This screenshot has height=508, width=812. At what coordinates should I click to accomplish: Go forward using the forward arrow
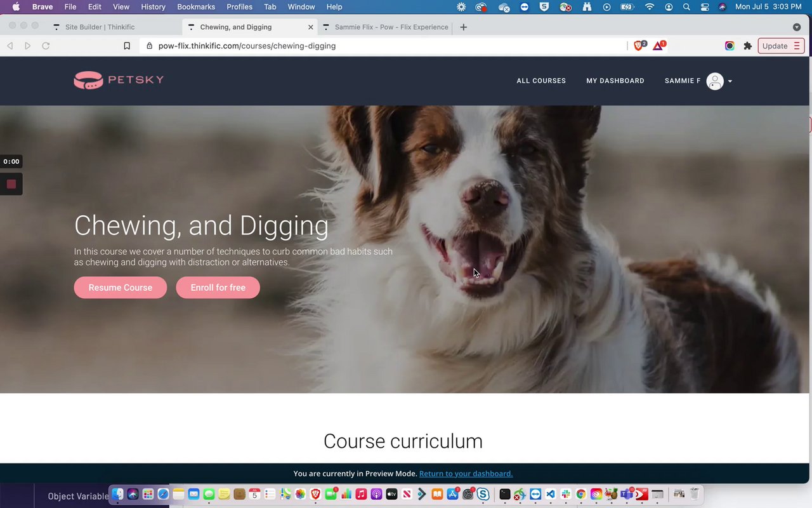click(x=27, y=46)
